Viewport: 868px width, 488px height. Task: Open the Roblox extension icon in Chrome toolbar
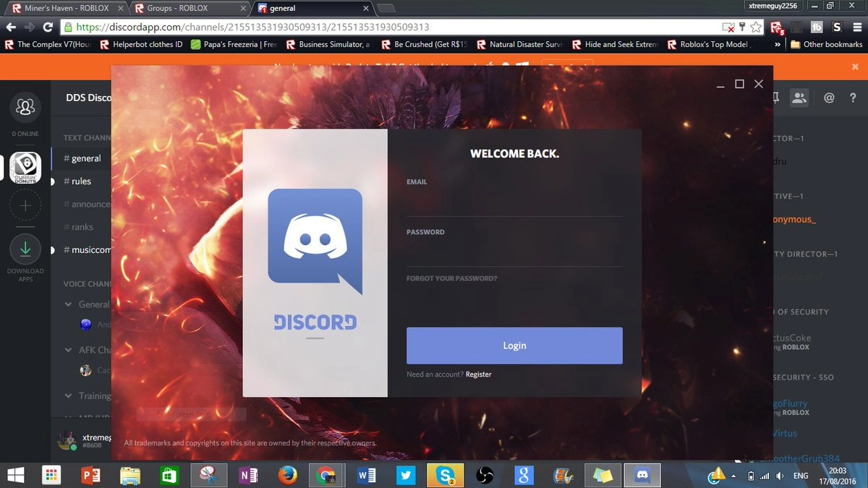[x=778, y=27]
